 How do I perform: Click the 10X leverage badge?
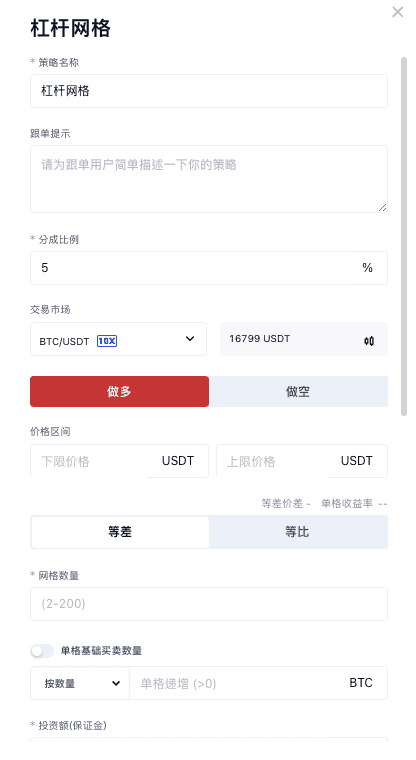[107, 341]
